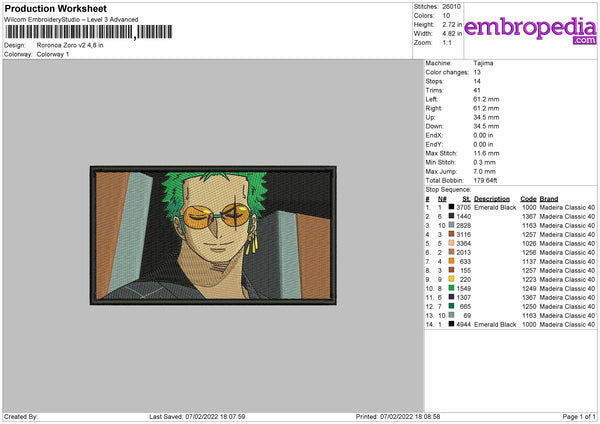Pick the brown swatch in the 3116 row
The image size is (600, 424).
pos(451,234)
